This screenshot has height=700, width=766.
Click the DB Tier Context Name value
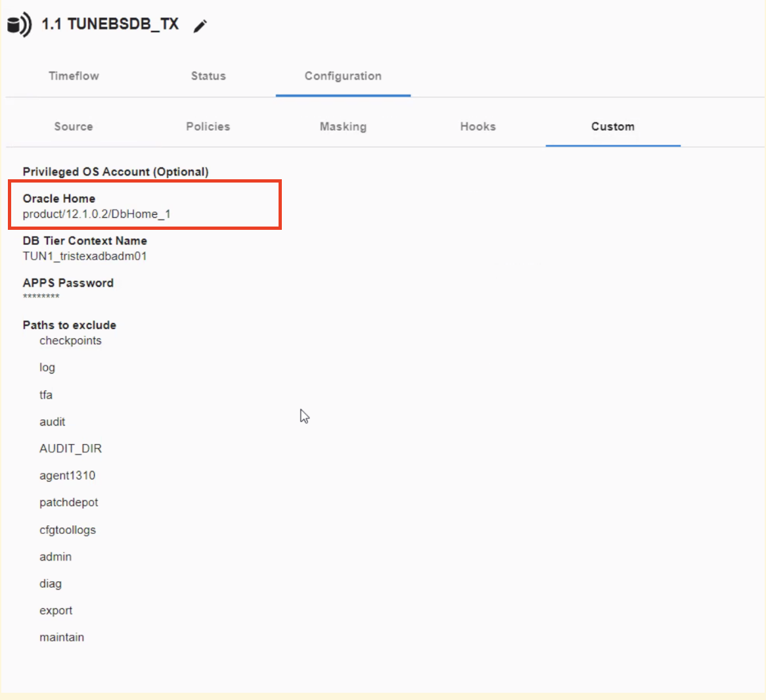[x=85, y=256]
